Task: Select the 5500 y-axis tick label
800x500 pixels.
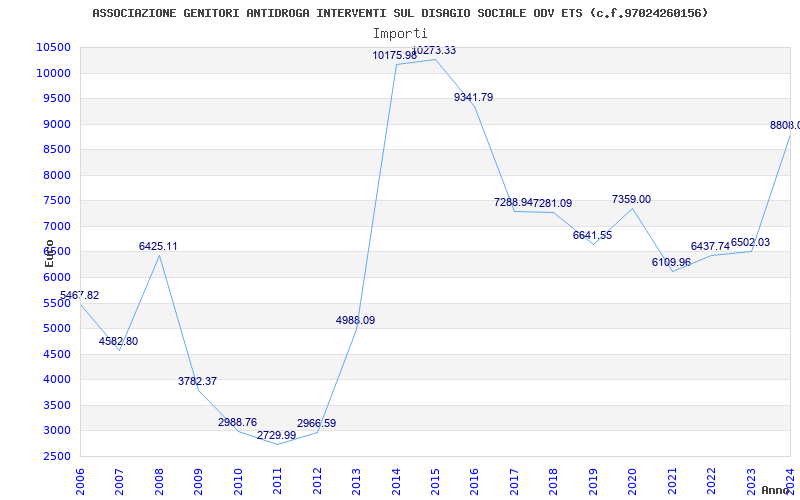Action: point(56,303)
